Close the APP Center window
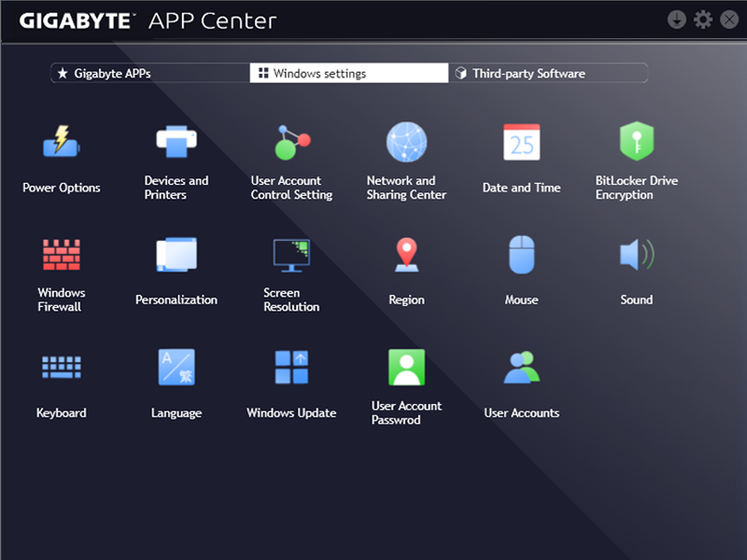747x560 pixels. (729, 20)
